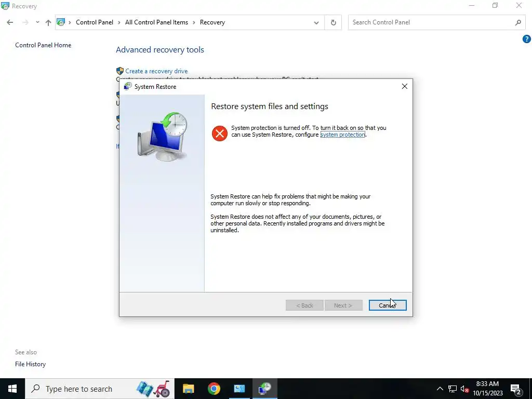Viewport: 532px width, 399px height.
Task: Click All Control Panel Items breadcrumb
Action: click(x=156, y=22)
